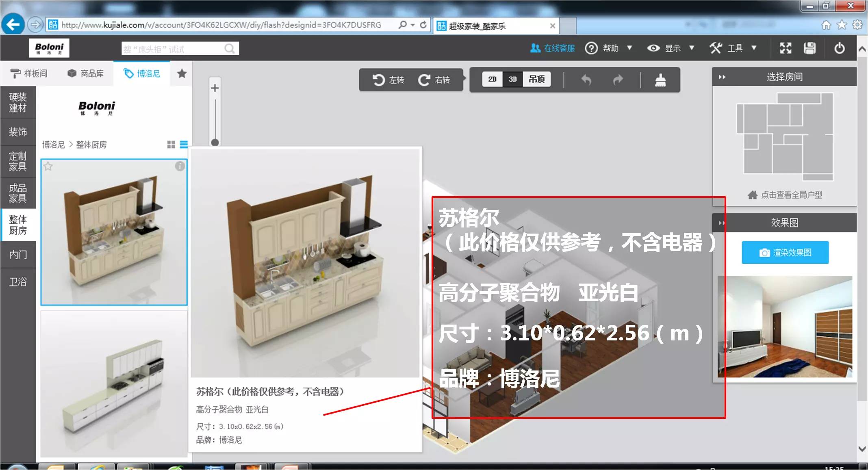
Task: Favorite the 苏格尔 kitchen with star icon
Action: pyautogui.click(x=48, y=166)
